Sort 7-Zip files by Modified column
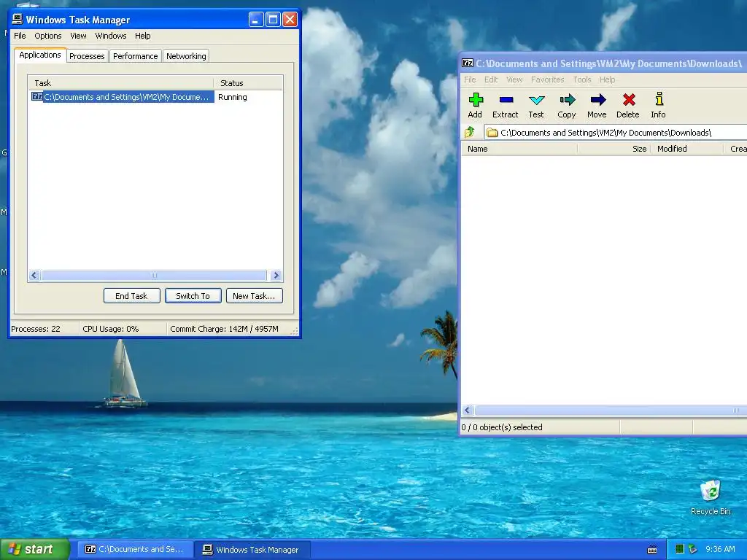 687,149
